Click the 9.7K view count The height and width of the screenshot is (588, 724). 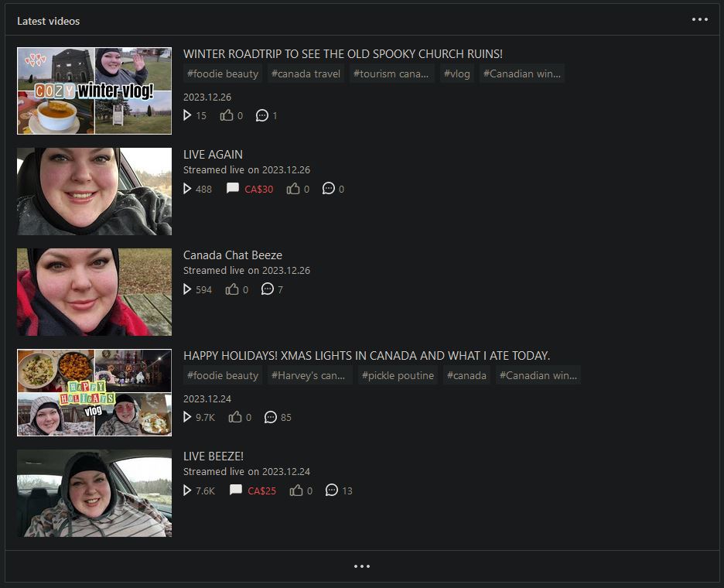click(205, 418)
